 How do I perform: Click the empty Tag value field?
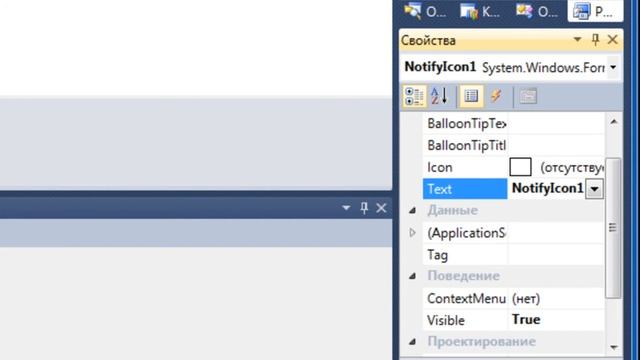click(556, 255)
